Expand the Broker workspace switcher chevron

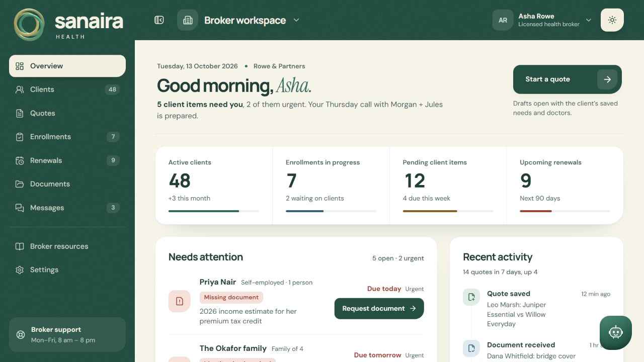296,20
